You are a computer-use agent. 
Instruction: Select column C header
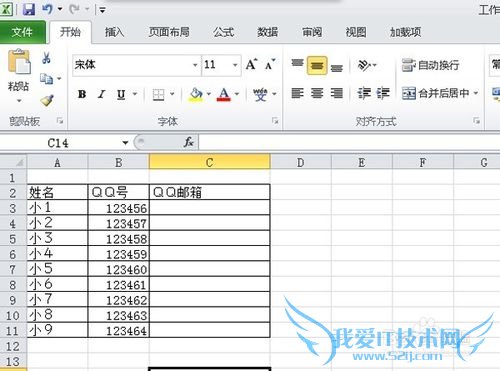209,162
